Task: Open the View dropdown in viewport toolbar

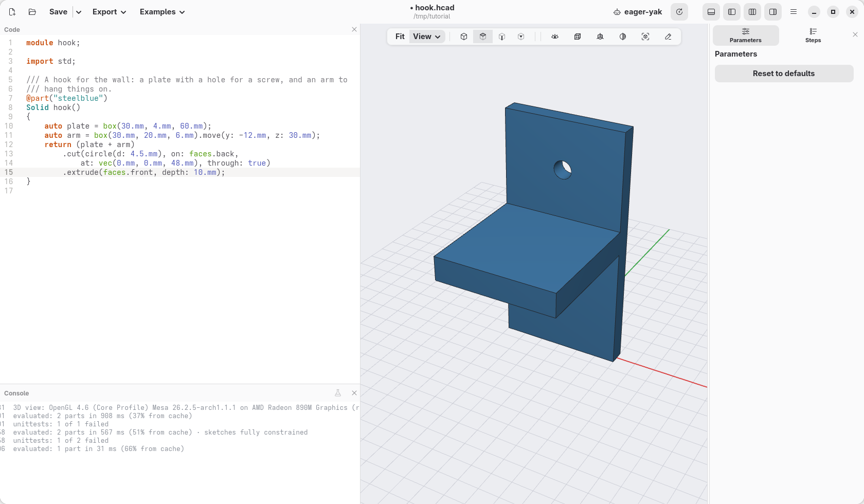Action: (427, 37)
